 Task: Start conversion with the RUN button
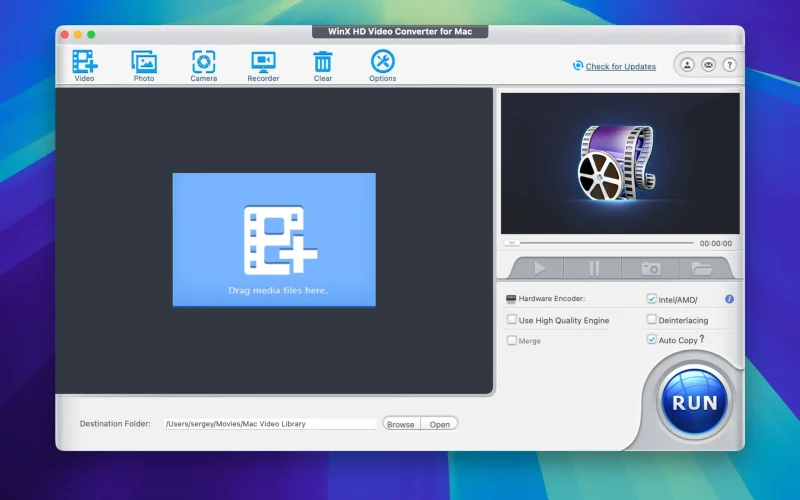(x=694, y=402)
